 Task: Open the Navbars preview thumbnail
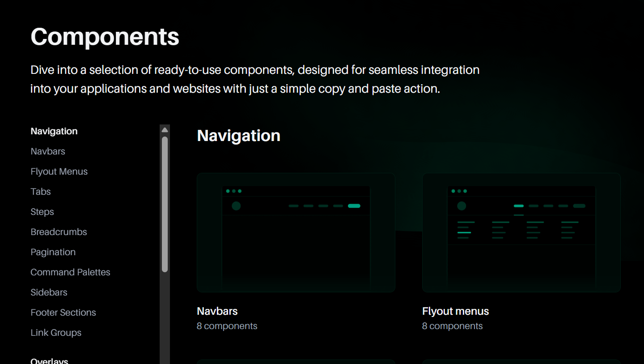(x=296, y=233)
